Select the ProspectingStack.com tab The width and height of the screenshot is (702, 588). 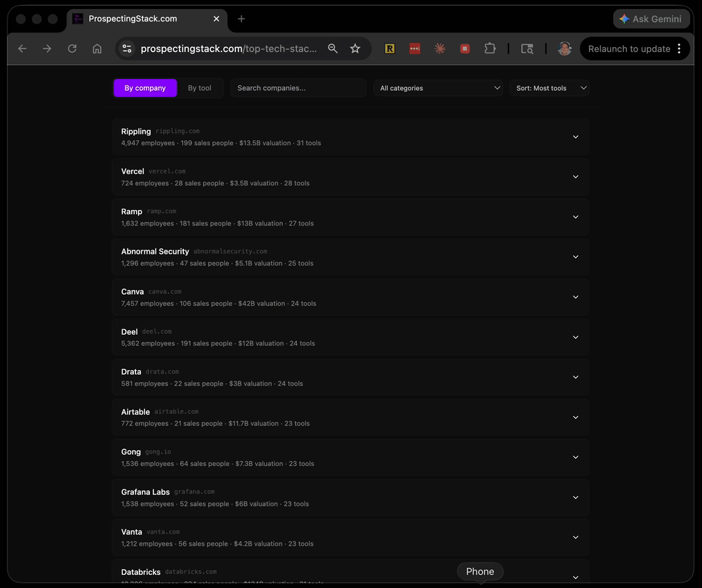click(147, 19)
